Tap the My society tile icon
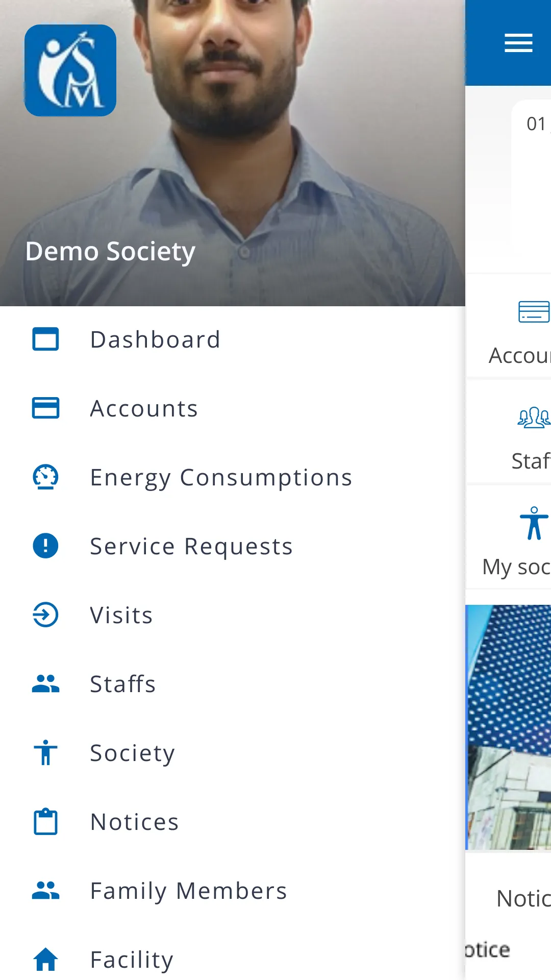This screenshot has width=551, height=980. click(x=534, y=523)
